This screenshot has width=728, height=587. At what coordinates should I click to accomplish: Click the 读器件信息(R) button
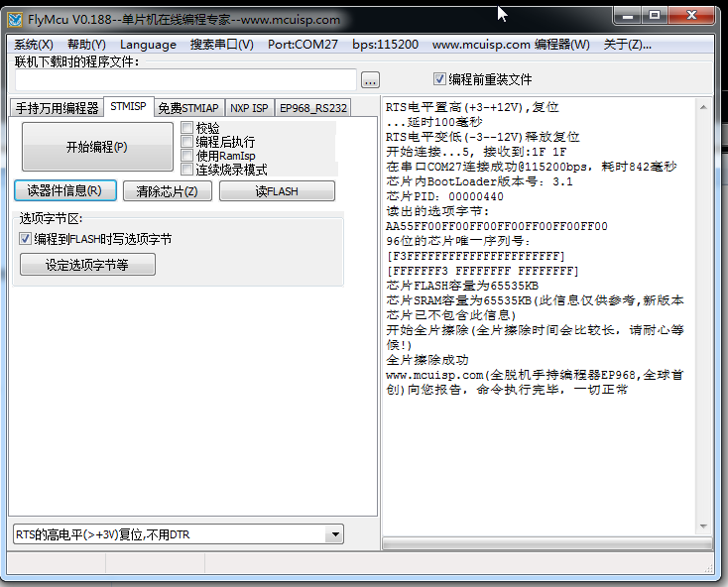point(65,191)
